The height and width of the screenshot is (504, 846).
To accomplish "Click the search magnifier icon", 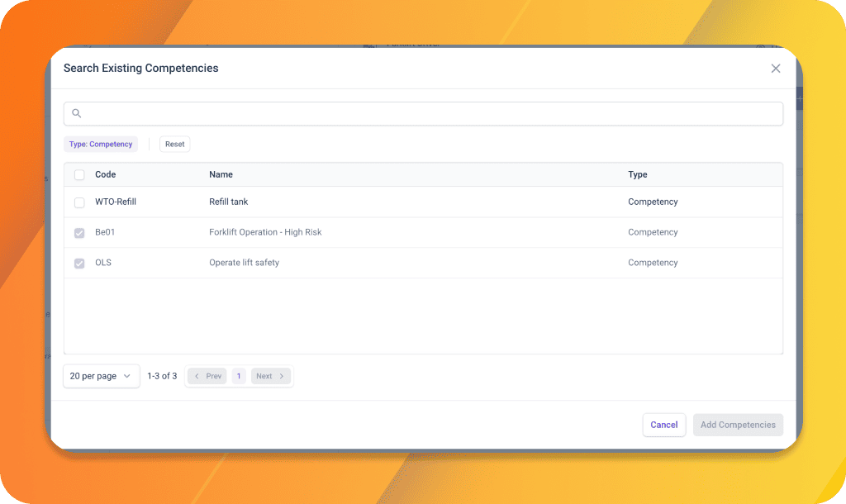I will click(x=77, y=113).
